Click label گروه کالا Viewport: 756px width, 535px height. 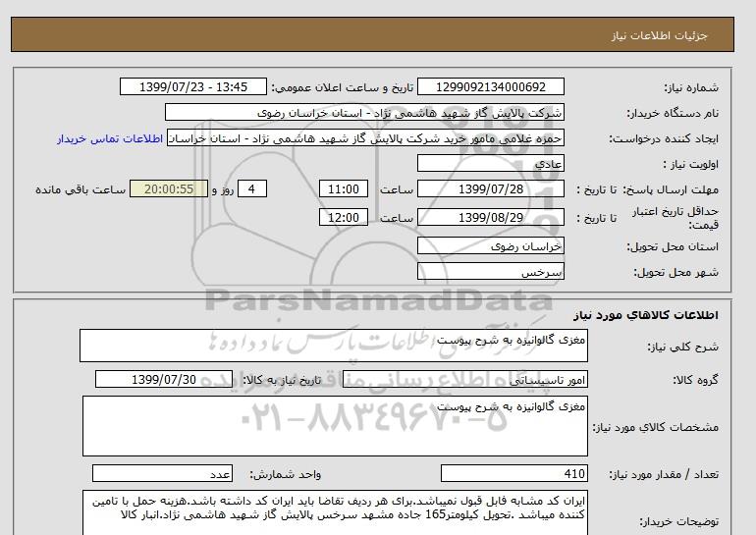click(696, 380)
